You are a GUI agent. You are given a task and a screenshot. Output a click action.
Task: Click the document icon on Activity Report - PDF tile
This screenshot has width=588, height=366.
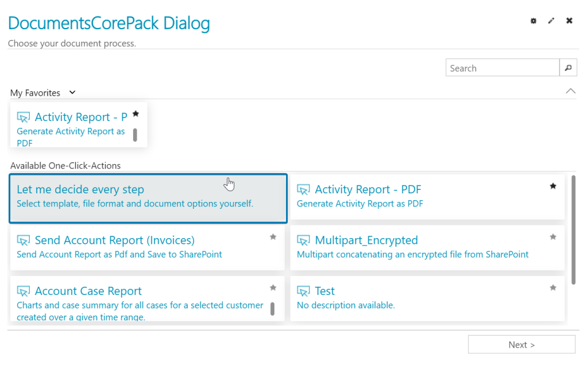pos(303,189)
